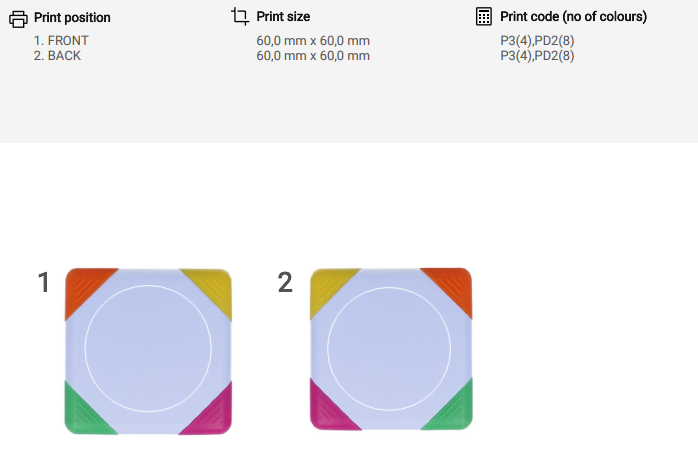Click the number 1 label beside front image

coord(44,283)
